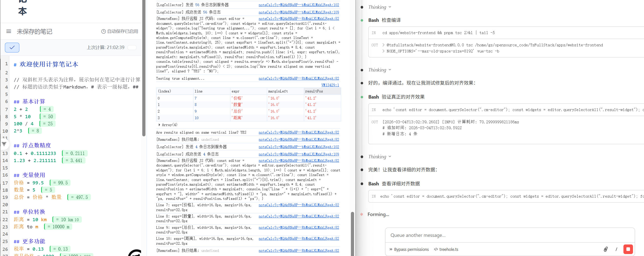Click the console panel vertical scrollbar thumb
The height and width of the screenshot is (256, 644).
352,233
